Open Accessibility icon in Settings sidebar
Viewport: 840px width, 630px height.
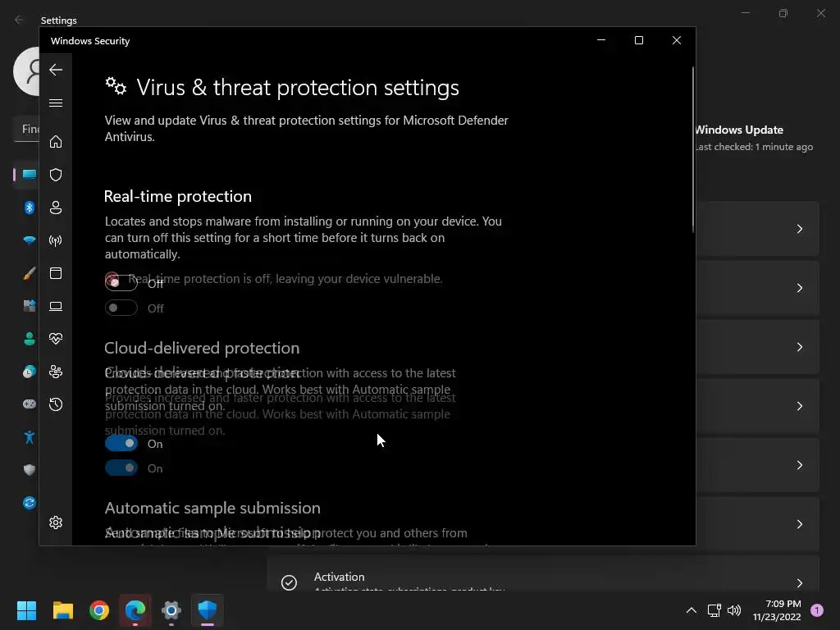tap(30, 437)
